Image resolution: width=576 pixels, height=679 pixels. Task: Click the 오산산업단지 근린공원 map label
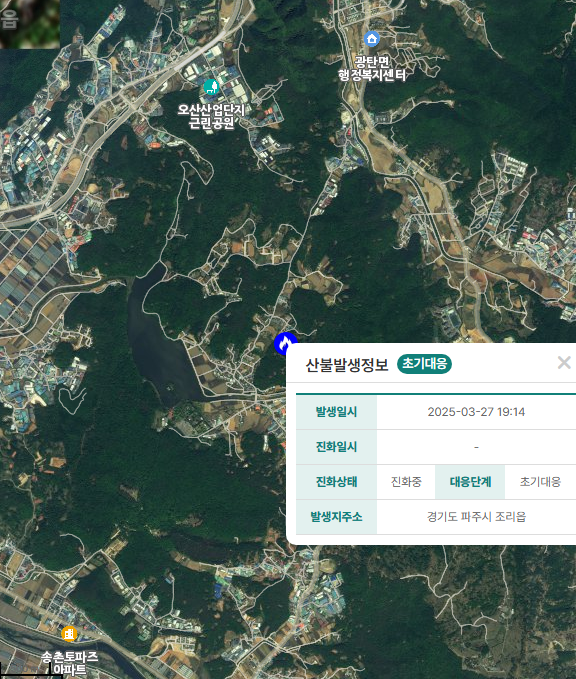click(x=212, y=116)
